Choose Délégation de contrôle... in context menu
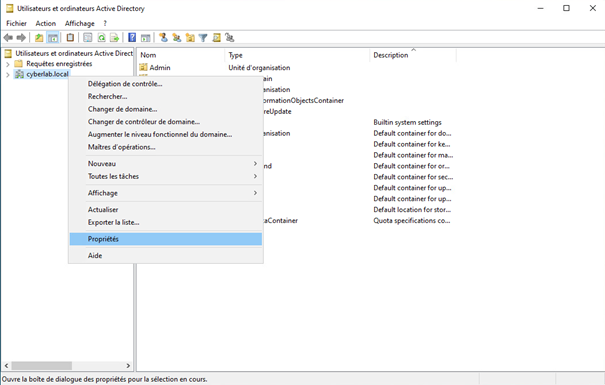 [166, 84]
